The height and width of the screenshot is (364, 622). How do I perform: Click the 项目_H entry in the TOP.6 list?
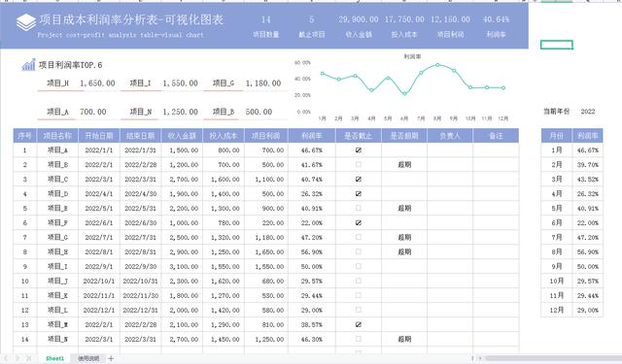(x=58, y=83)
